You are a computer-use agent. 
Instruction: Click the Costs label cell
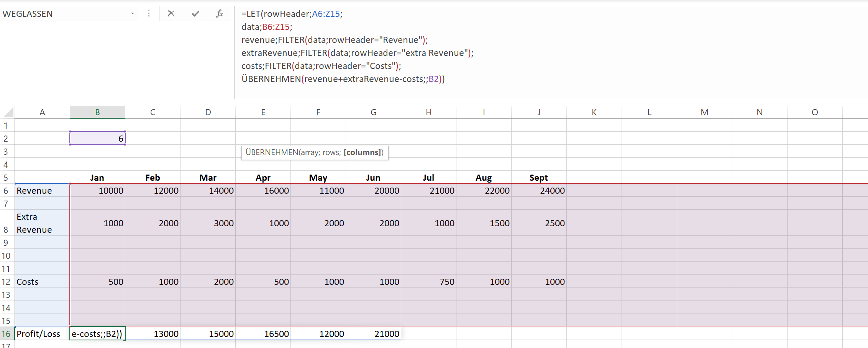42,281
